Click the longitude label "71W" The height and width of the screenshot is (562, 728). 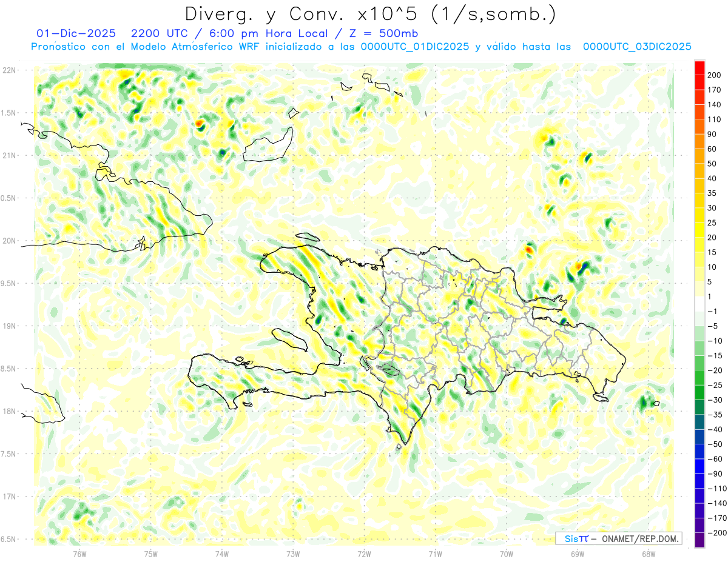(x=435, y=553)
